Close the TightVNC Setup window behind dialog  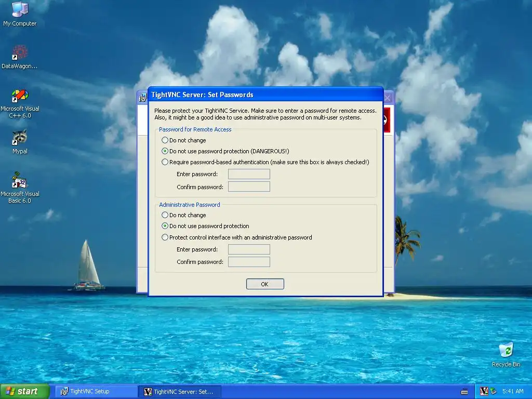tap(388, 98)
